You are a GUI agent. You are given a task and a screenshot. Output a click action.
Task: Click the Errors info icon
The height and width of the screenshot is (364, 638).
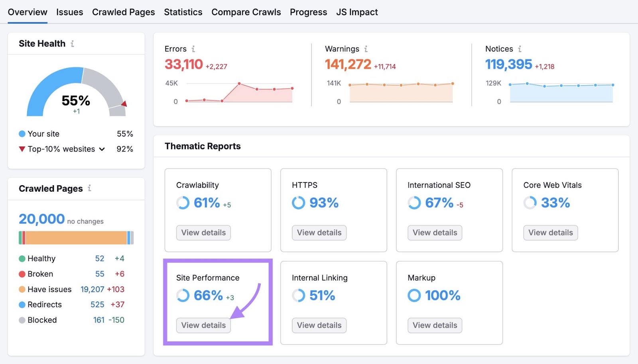point(194,49)
